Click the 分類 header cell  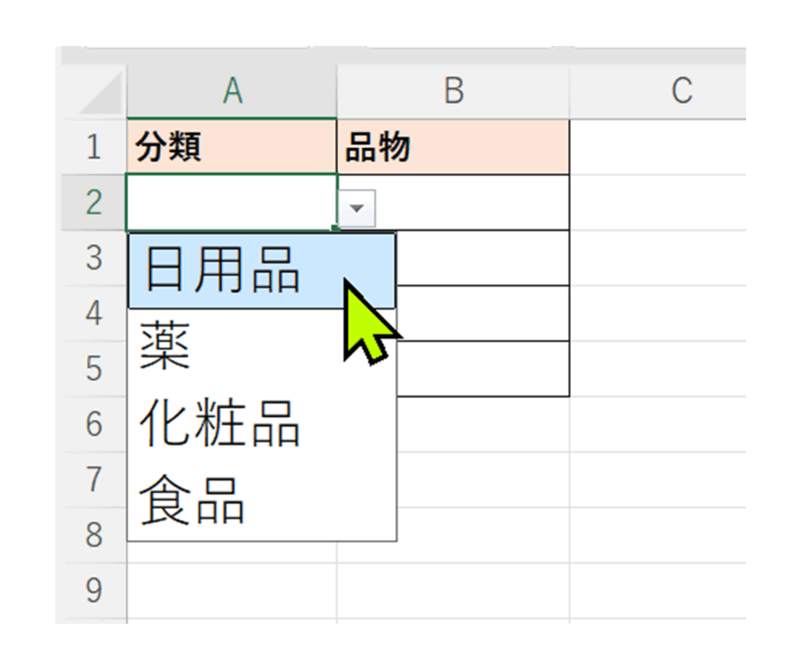tap(232, 147)
